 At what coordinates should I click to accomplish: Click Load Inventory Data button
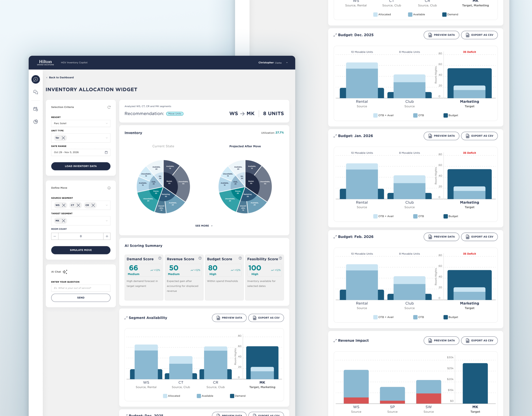point(81,166)
